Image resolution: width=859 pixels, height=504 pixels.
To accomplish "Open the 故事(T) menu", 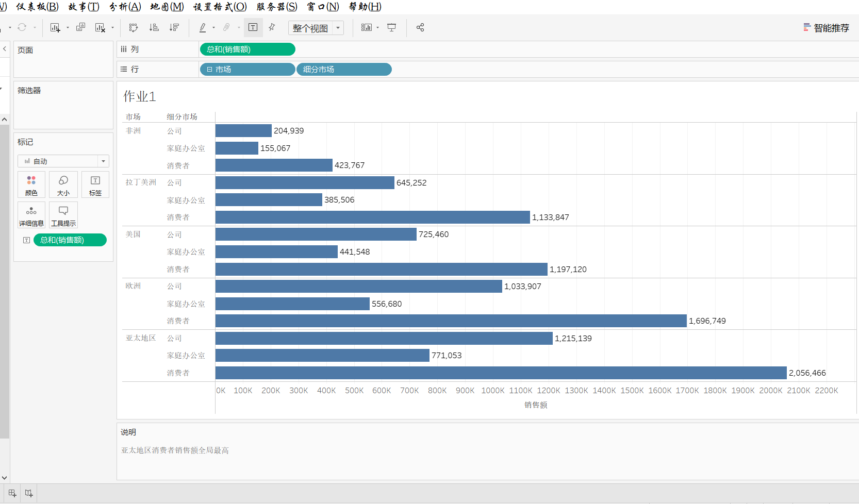I will click(x=84, y=7).
